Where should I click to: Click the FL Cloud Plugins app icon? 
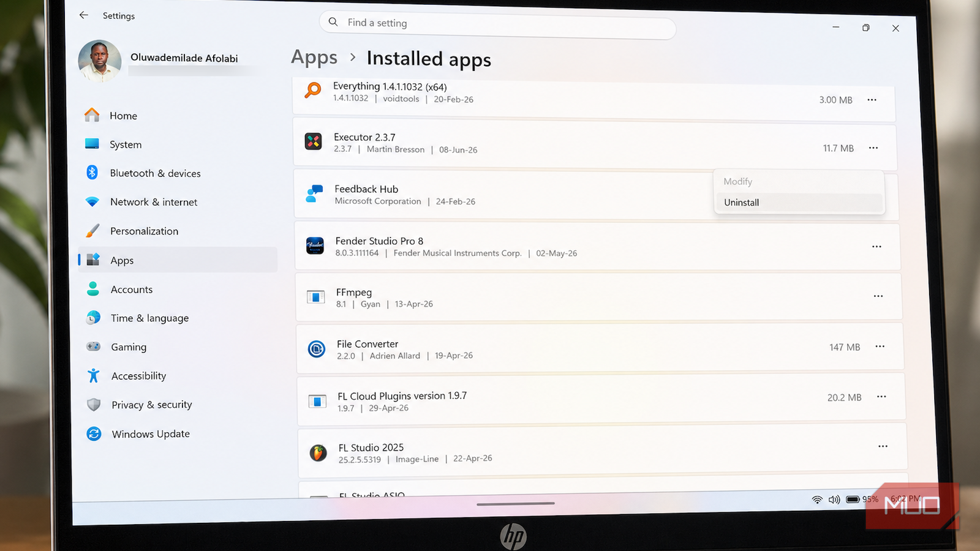tap(317, 401)
